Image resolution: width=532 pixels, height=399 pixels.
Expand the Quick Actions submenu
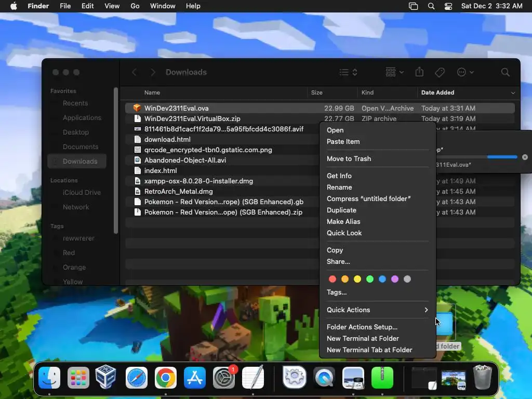point(377,310)
